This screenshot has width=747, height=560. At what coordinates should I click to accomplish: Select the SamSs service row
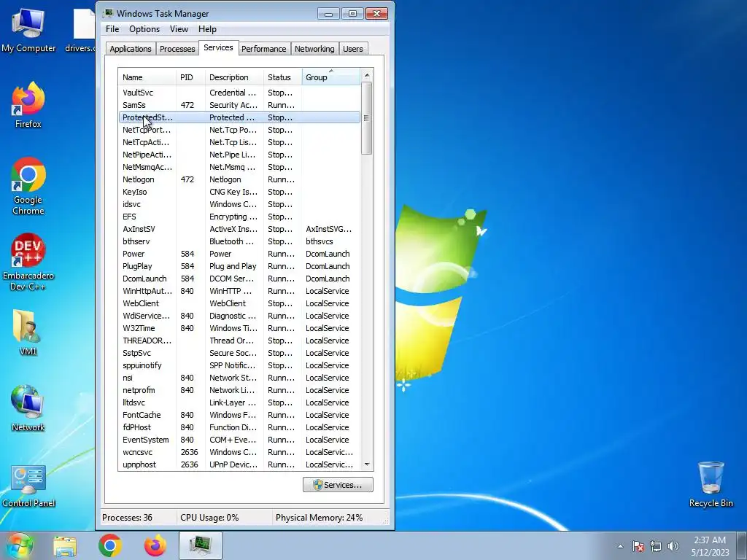pos(239,105)
